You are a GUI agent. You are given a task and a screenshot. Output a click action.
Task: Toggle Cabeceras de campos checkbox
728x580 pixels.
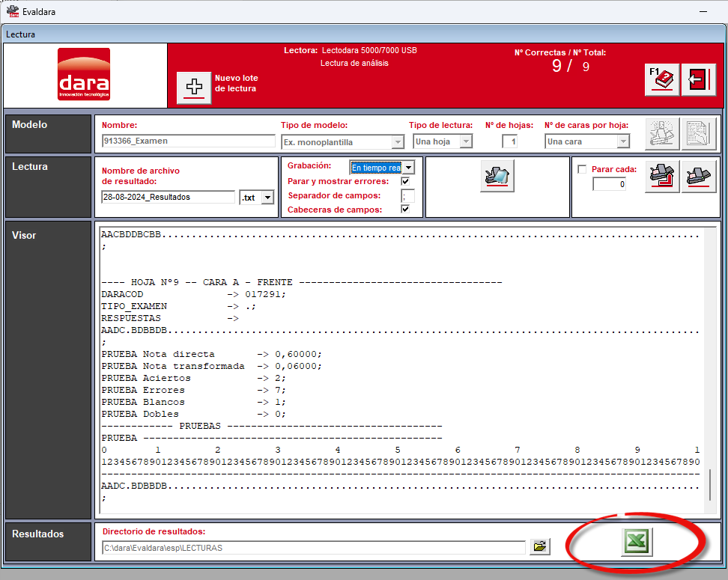405,210
